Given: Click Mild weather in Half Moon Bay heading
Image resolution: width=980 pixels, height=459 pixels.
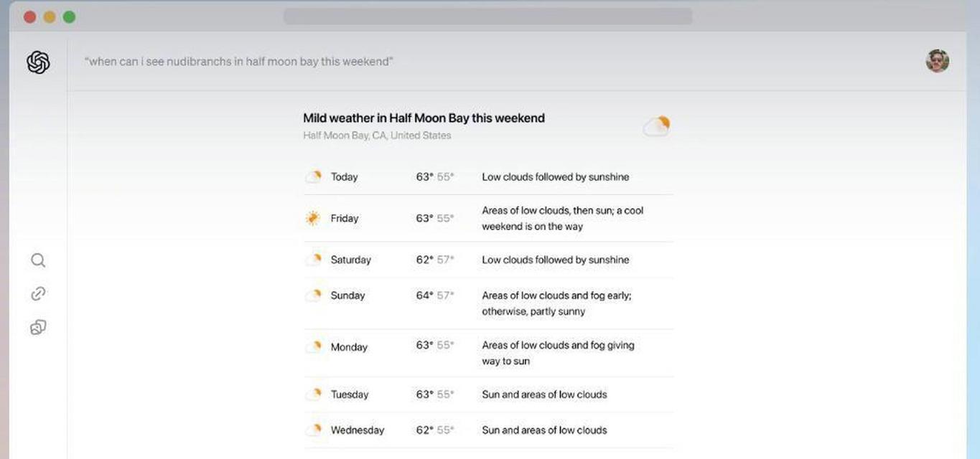Looking at the screenshot, I should [x=424, y=118].
